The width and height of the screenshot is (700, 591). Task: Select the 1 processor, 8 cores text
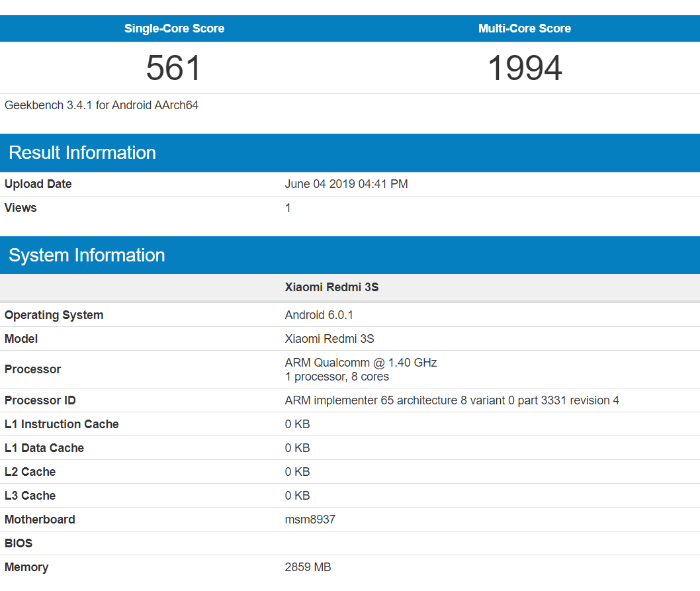pyautogui.click(x=337, y=377)
